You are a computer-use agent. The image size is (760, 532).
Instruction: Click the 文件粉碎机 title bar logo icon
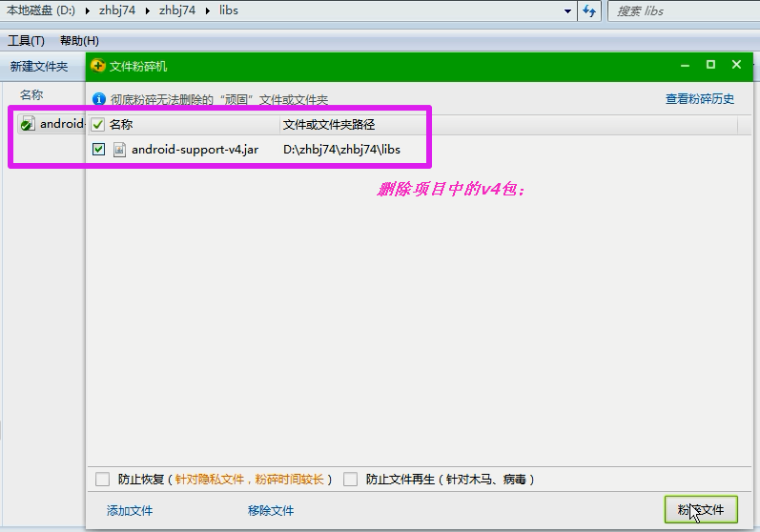pos(97,66)
